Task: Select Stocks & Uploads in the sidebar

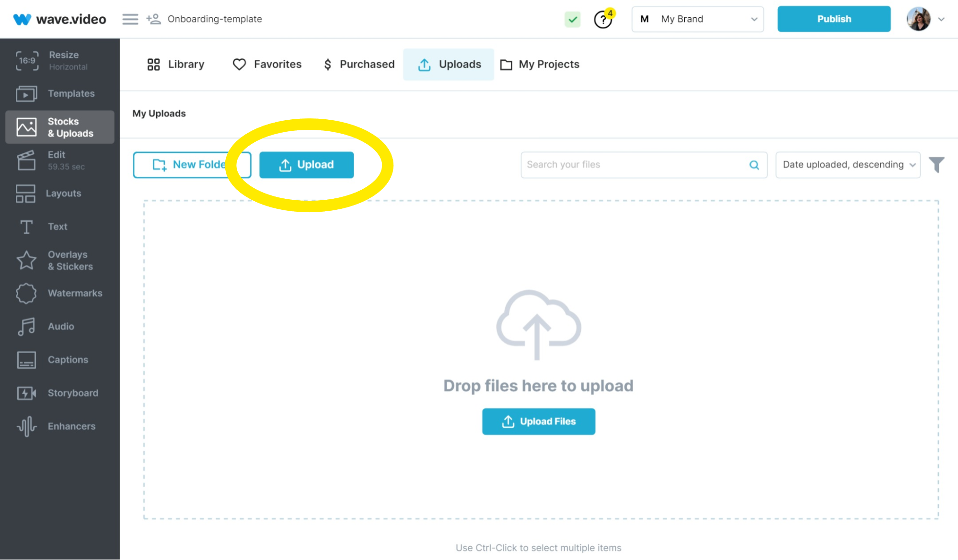Action: (59, 127)
